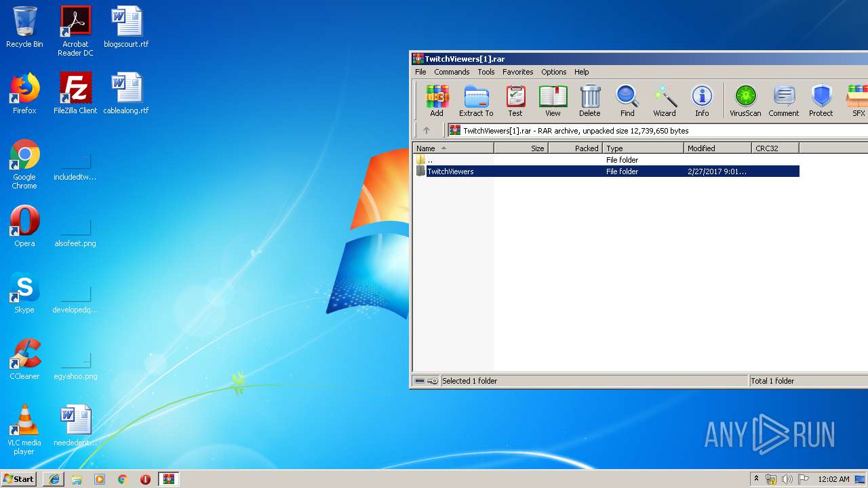The height and width of the screenshot is (488, 868).
Task: Sort by the CRC32 column header
Action: [x=776, y=148]
